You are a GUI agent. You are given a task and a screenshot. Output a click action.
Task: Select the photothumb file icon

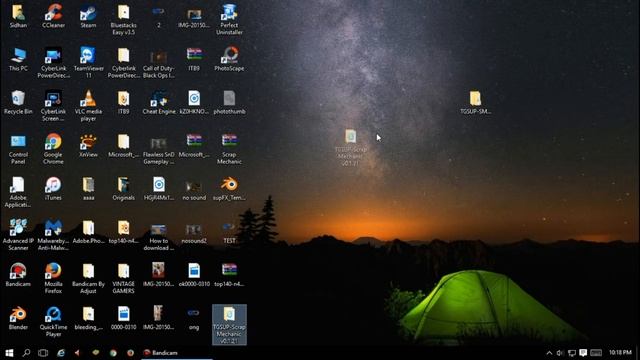pos(229,102)
